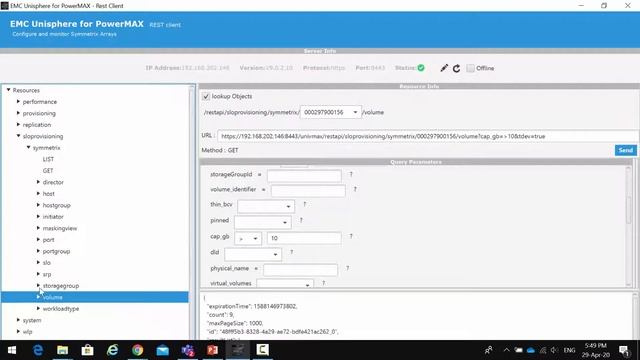
Task: Click the help question mark beside physical_name
Action: pyautogui.click(x=347, y=268)
